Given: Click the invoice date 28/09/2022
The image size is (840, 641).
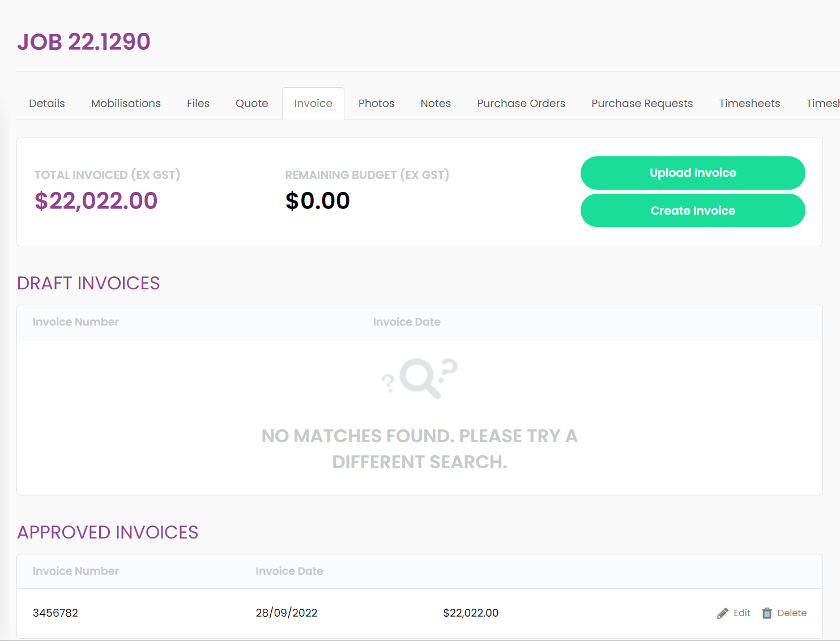Looking at the screenshot, I should pos(287,613).
